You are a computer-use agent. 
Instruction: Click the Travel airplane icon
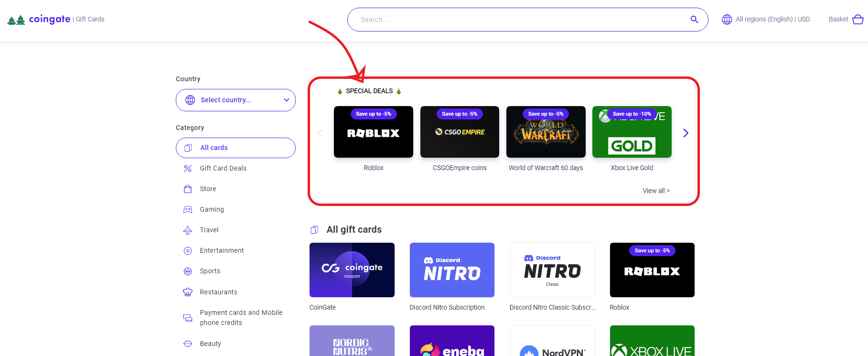188,230
